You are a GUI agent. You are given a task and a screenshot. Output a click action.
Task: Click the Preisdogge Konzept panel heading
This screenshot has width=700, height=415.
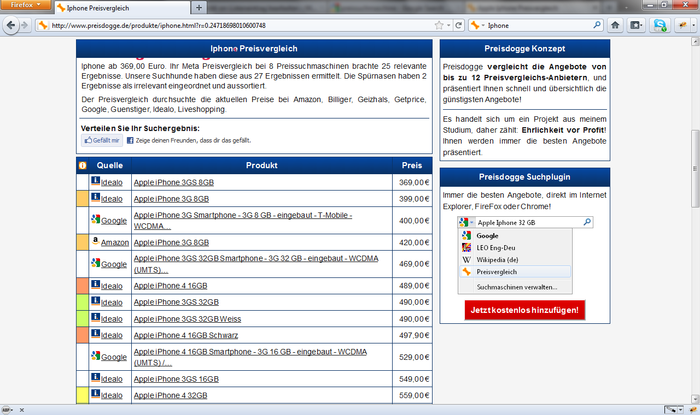click(525, 49)
